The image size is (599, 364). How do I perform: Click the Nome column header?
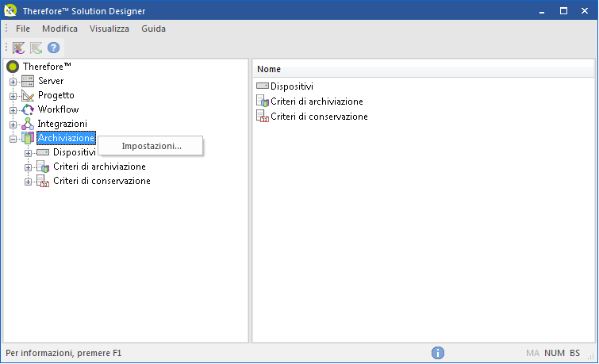(424, 69)
